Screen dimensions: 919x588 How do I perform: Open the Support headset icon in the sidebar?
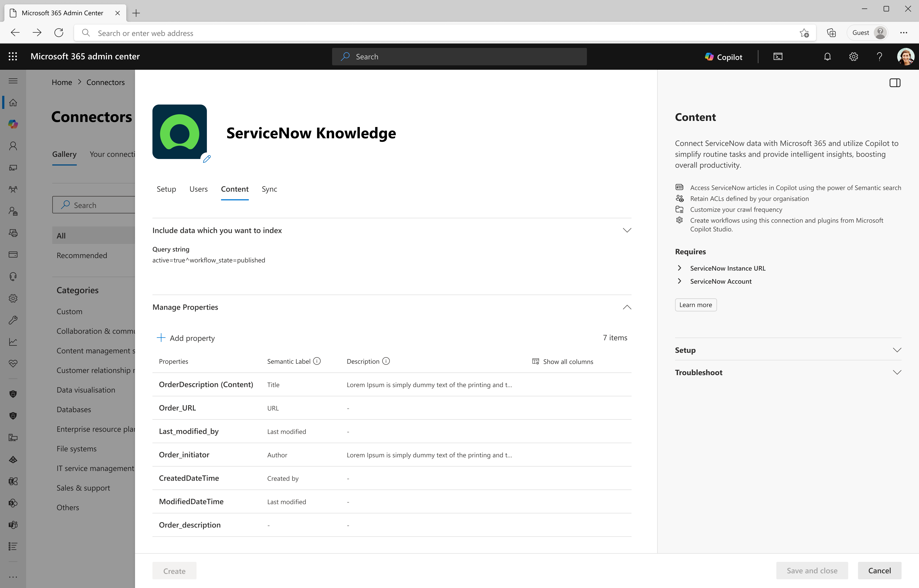point(13,276)
